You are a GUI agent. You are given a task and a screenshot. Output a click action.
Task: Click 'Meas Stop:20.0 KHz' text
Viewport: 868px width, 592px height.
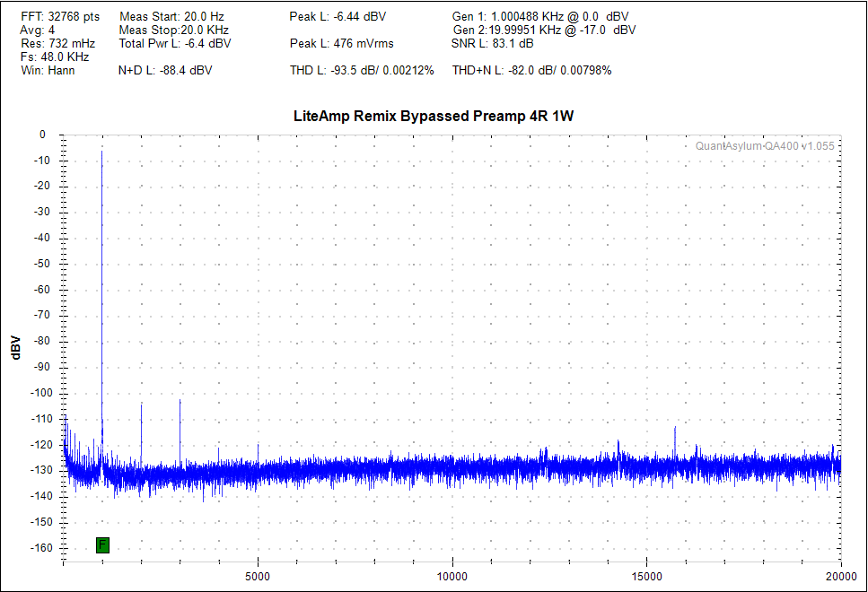point(174,30)
